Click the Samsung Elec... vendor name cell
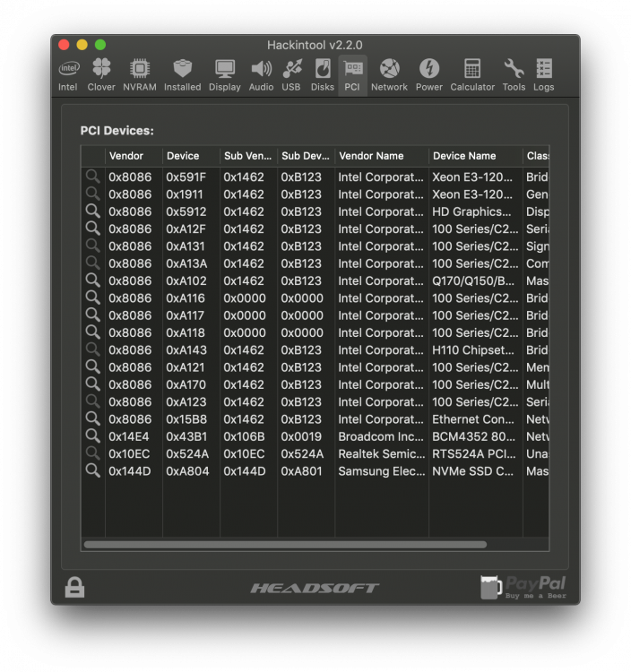Viewport: 631px width, 672px height. (x=382, y=471)
